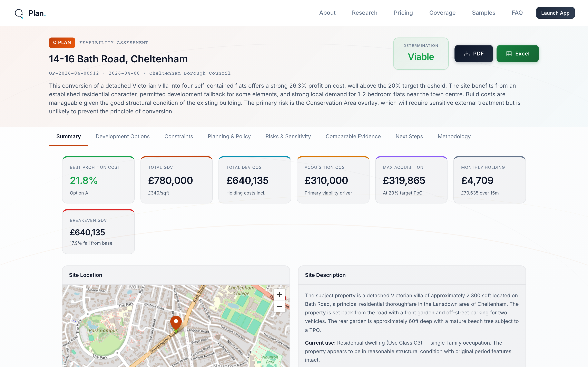Screen dimensions: 588x367
Task: Open the Development Options tab
Action: coord(122,136)
